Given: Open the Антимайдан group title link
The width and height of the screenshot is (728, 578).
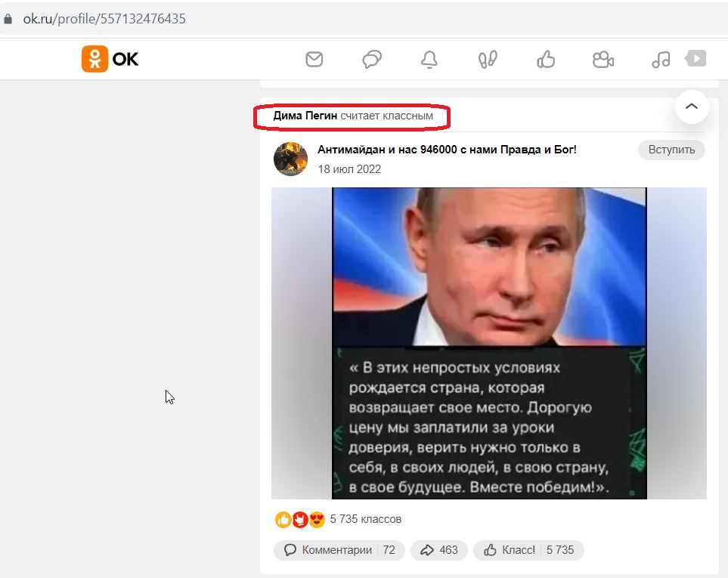Looking at the screenshot, I should coord(447,150).
